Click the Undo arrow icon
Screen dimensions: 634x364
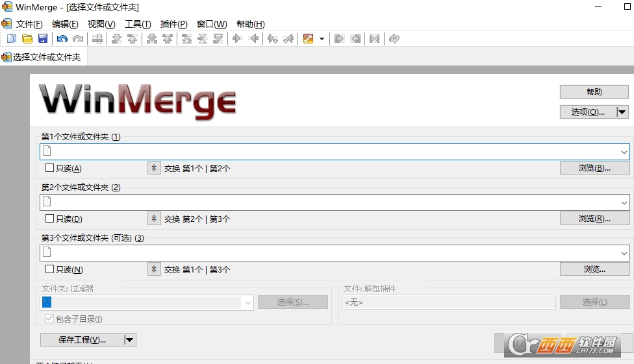[62, 39]
